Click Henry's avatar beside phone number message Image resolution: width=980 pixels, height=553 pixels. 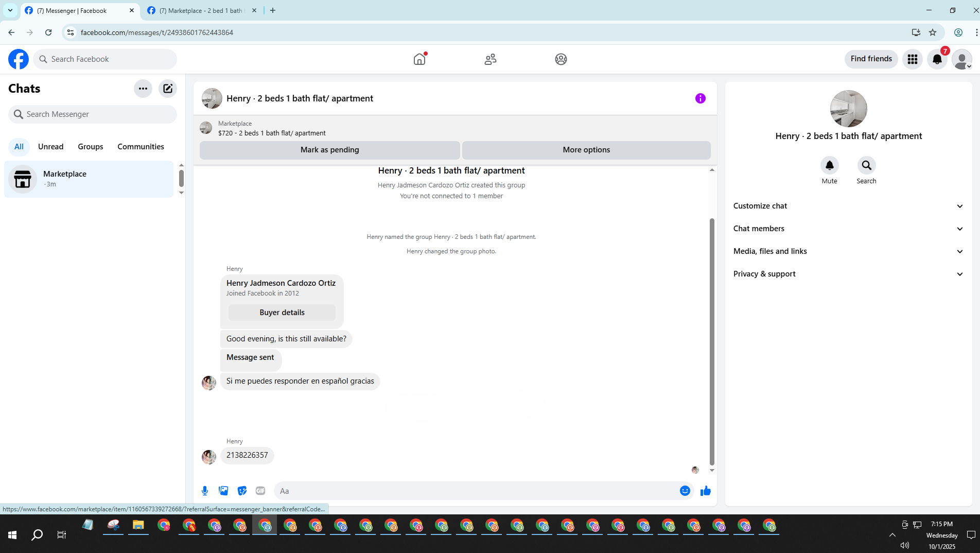tap(209, 457)
